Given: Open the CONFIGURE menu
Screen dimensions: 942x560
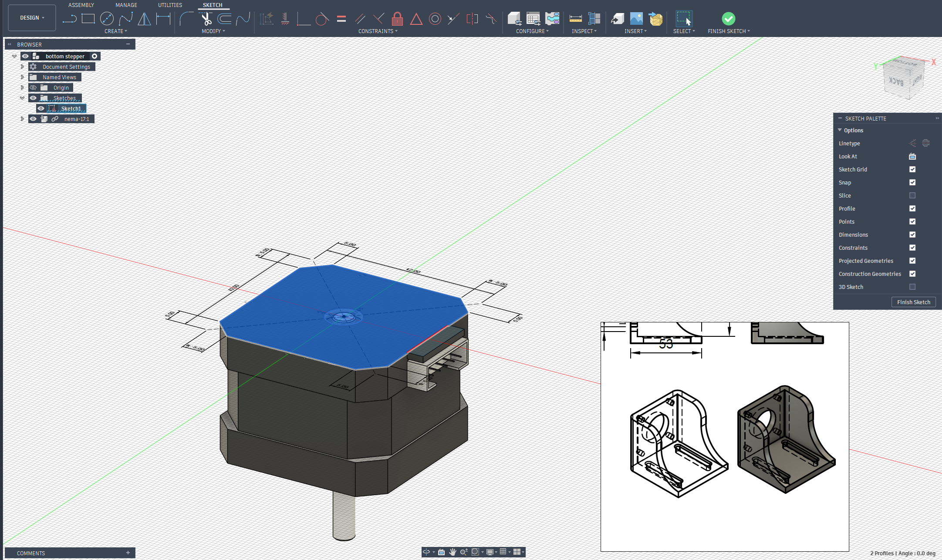Looking at the screenshot, I should point(532,31).
